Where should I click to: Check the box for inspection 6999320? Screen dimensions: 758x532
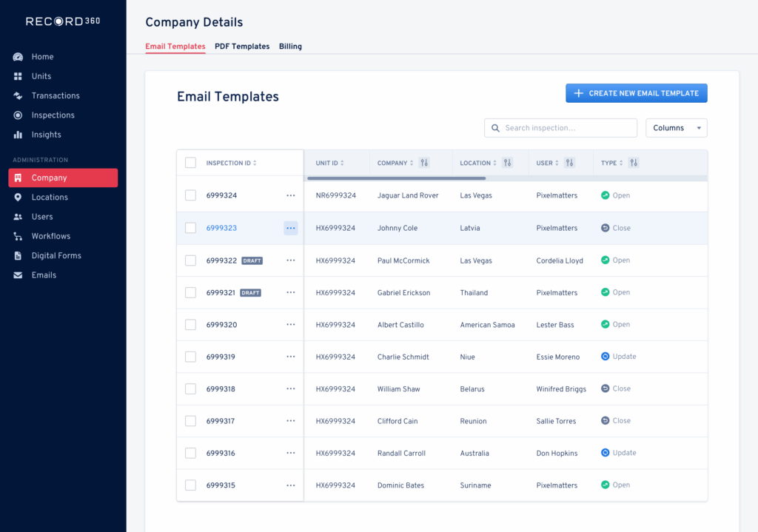point(190,325)
